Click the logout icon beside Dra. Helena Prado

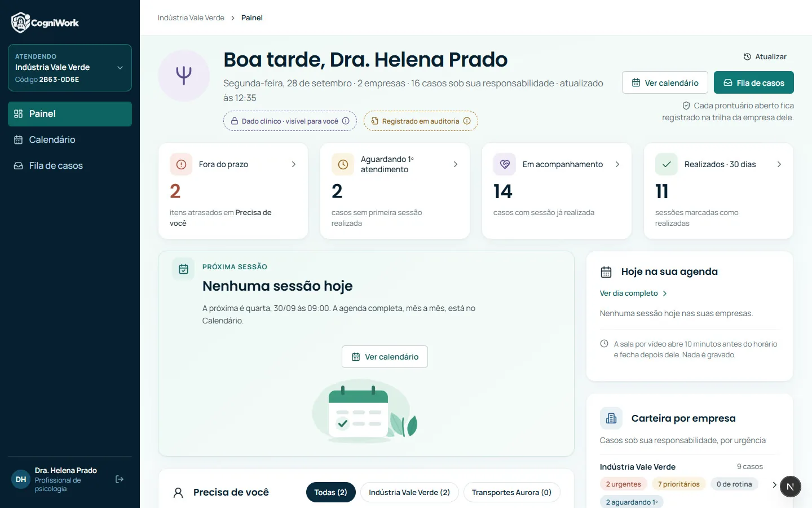[120, 479]
